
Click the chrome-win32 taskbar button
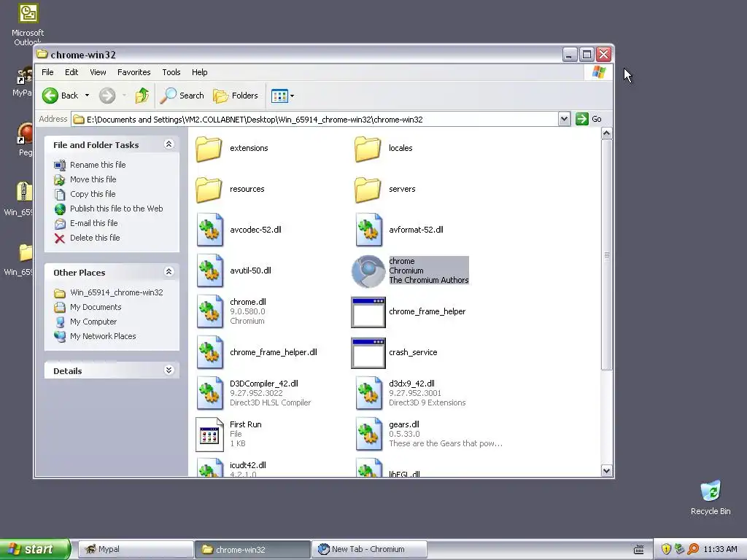pos(252,550)
